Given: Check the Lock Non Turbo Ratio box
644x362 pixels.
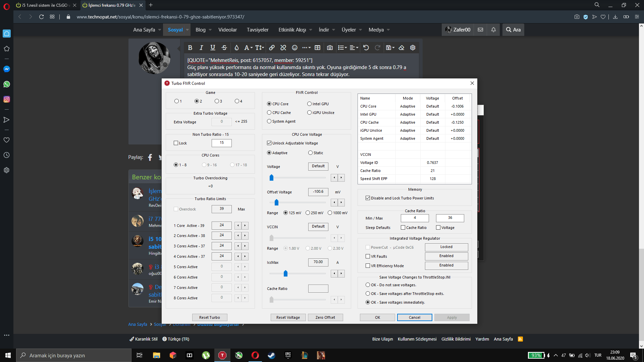Looking at the screenshot, I should pyautogui.click(x=176, y=143).
